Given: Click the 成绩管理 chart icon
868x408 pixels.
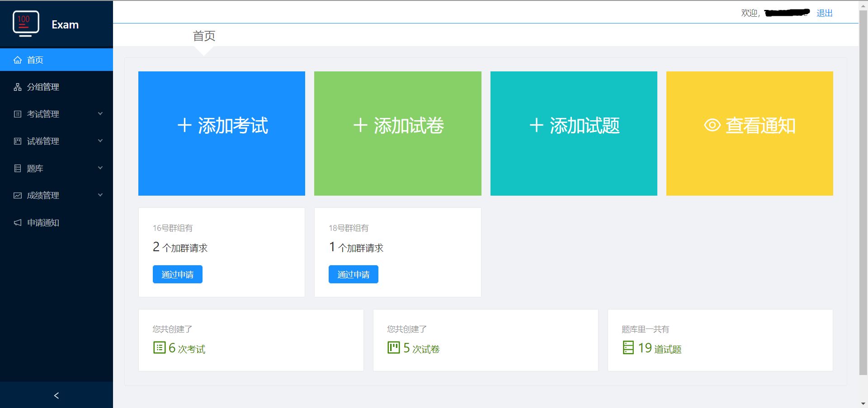Looking at the screenshot, I should pyautogui.click(x=18, y=196).
